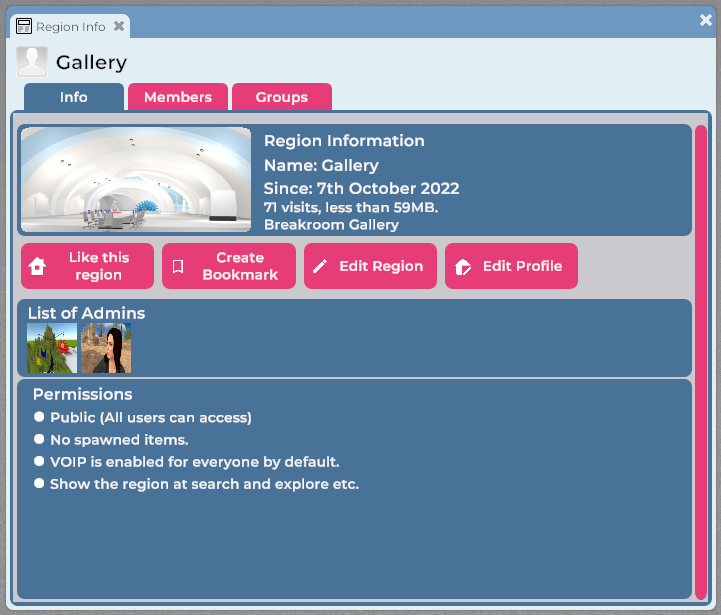Click the Edit Profile button

pos(511,266)
